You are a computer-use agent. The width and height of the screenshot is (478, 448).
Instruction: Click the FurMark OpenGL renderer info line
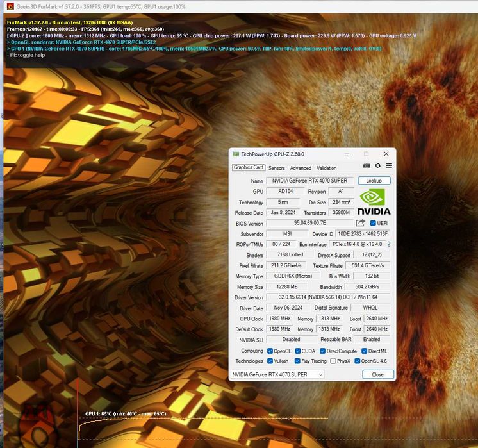[x=81, y=42]
